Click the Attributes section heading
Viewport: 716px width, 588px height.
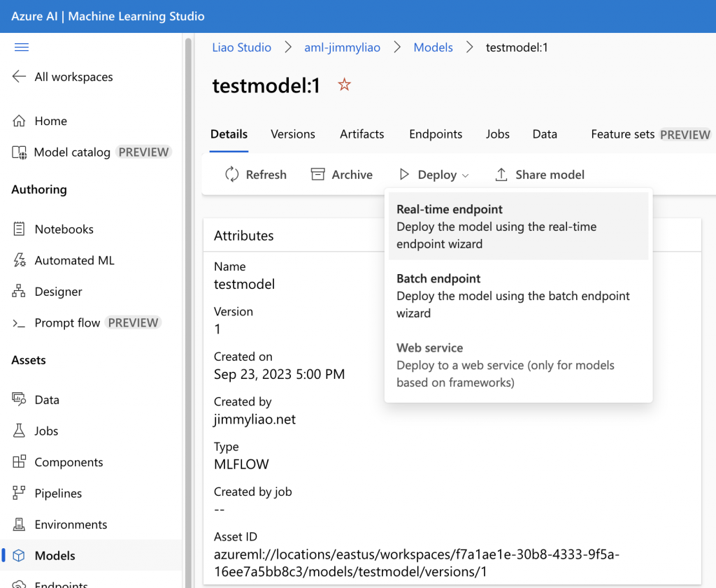pos(243,236)
